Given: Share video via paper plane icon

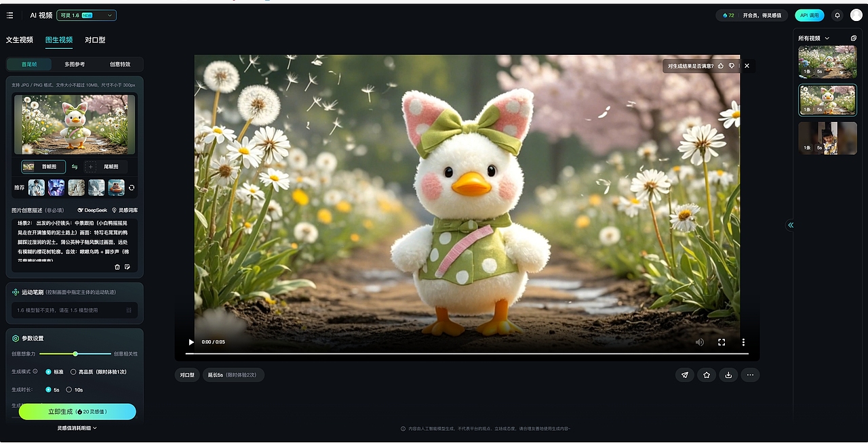Looking at the screenshot, I should [x=685, y=375].
